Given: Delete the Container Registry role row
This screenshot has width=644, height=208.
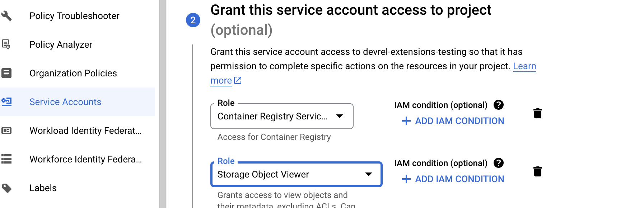Looking at the screenshot, I should [x=537, y=113].
